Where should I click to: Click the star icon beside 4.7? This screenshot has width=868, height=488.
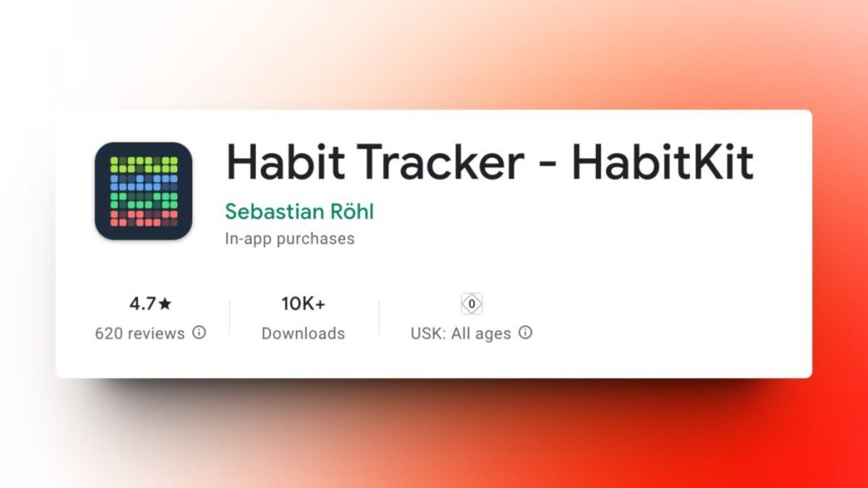tap(164, 303)
